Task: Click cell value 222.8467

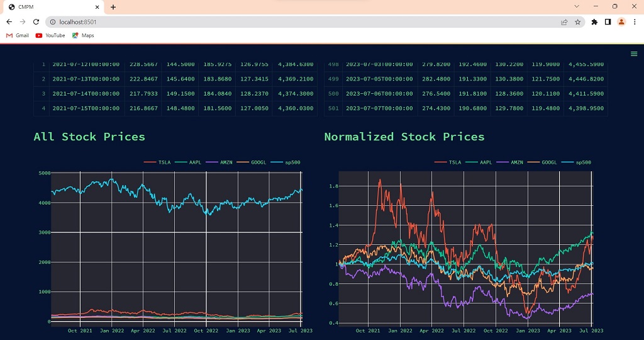Action: 143,79
